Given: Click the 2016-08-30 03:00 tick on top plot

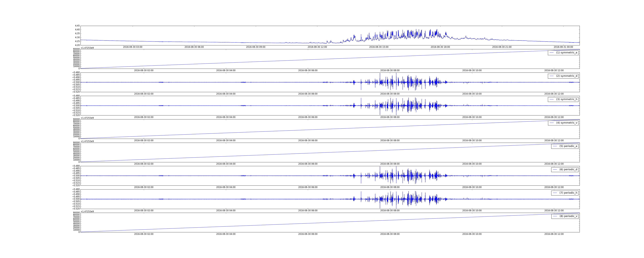Looking at the screenshot, I should 133,47.
